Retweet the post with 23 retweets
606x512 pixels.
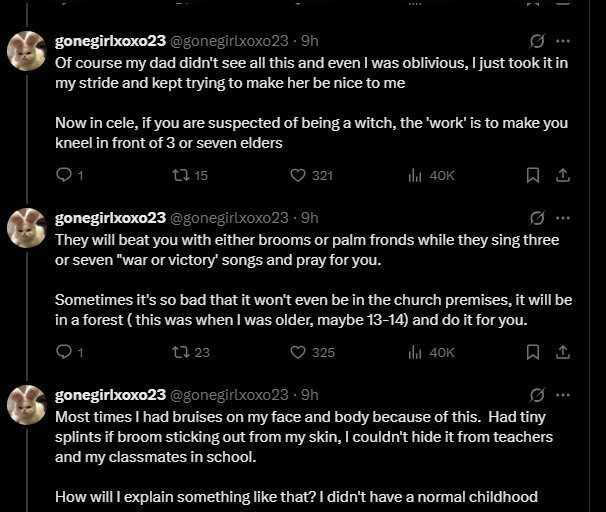(181, 351)
